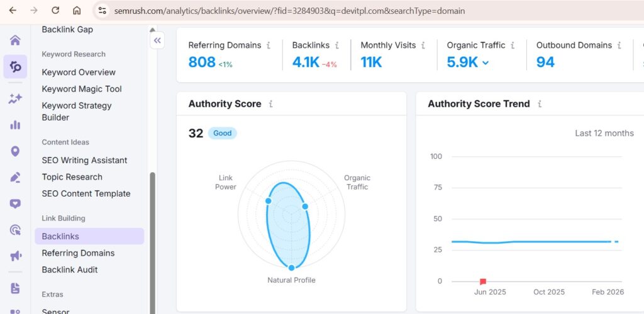Click the megaphone Advertising icon

pyautogui.click(x=15, y=256)
